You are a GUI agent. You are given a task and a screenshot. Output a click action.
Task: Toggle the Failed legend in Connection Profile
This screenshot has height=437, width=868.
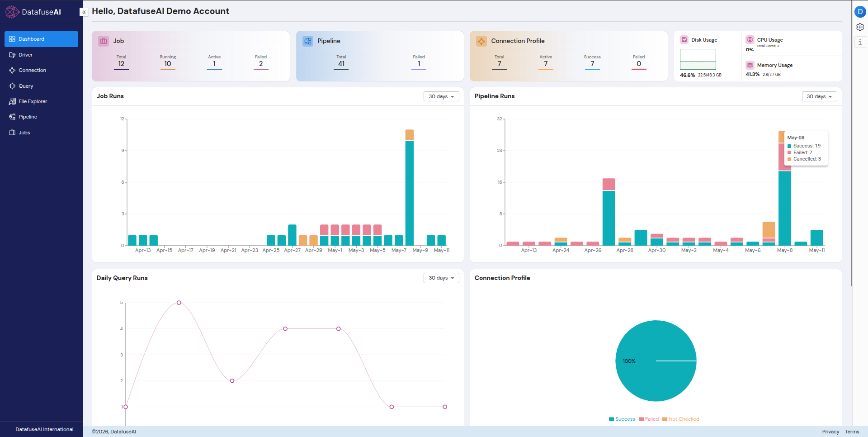pyautogui.click(x=649, y=419)
